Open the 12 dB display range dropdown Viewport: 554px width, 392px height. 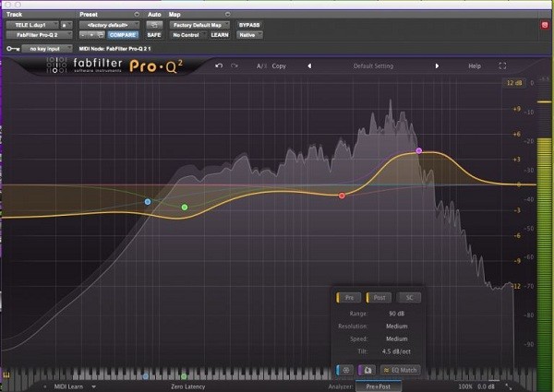click(x=514, y=84)
